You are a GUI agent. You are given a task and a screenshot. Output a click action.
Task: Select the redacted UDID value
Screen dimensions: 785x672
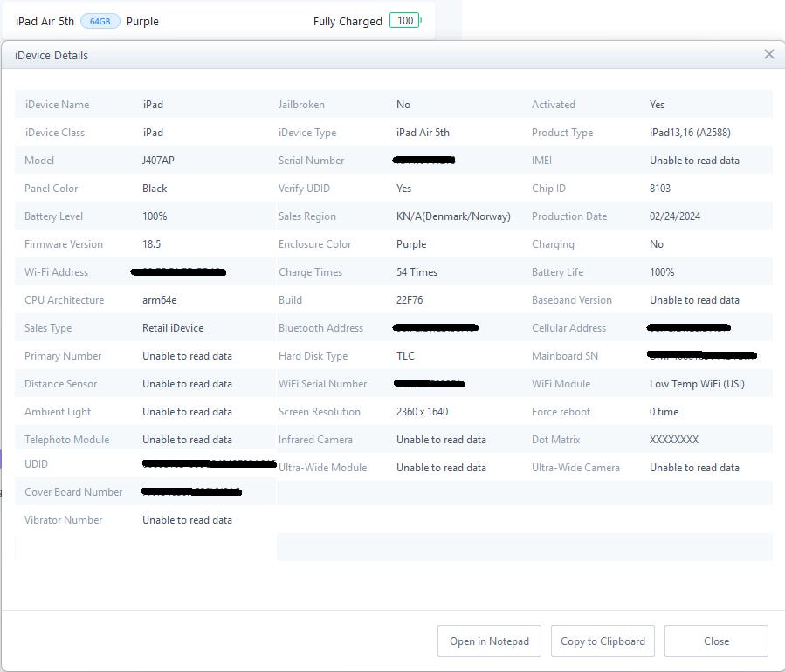coord(210,463)
